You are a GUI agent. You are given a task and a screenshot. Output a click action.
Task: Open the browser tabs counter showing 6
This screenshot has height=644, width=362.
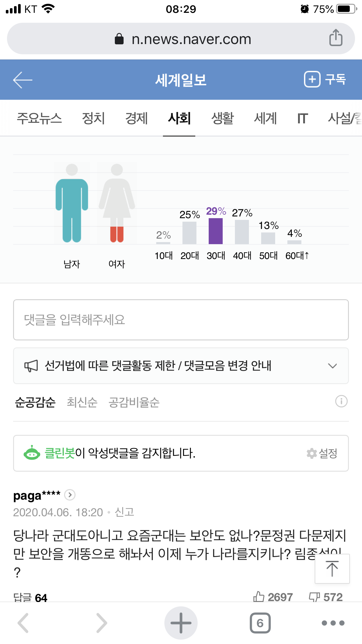tap(260, 623)
